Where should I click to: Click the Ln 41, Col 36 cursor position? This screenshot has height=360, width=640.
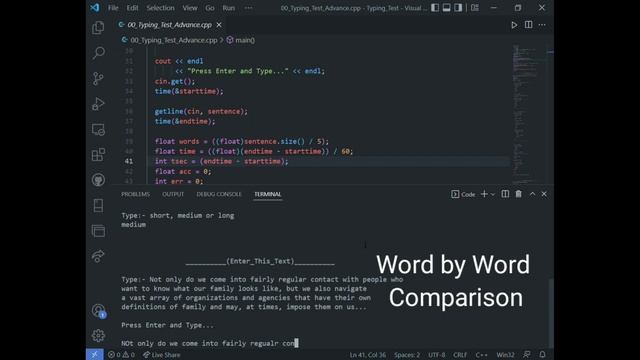[x=367, y=355]
